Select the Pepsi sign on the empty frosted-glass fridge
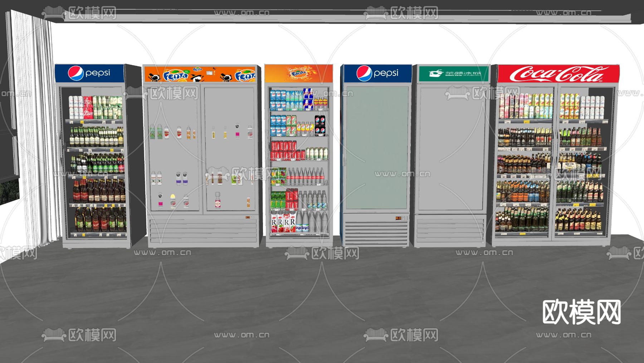644x363 pixels. click(377, 73)
